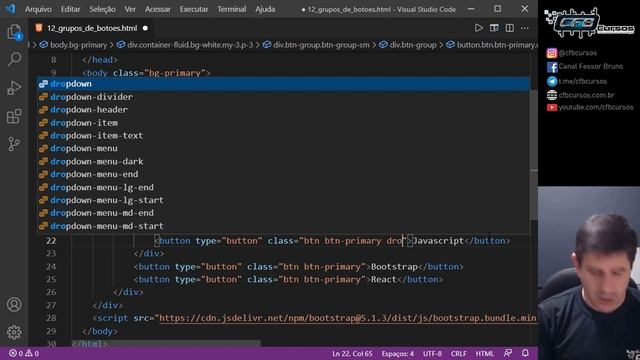The image size is (640, 360).
Task: Choose dropdown-divider suggestion
Action: (284, 97)
